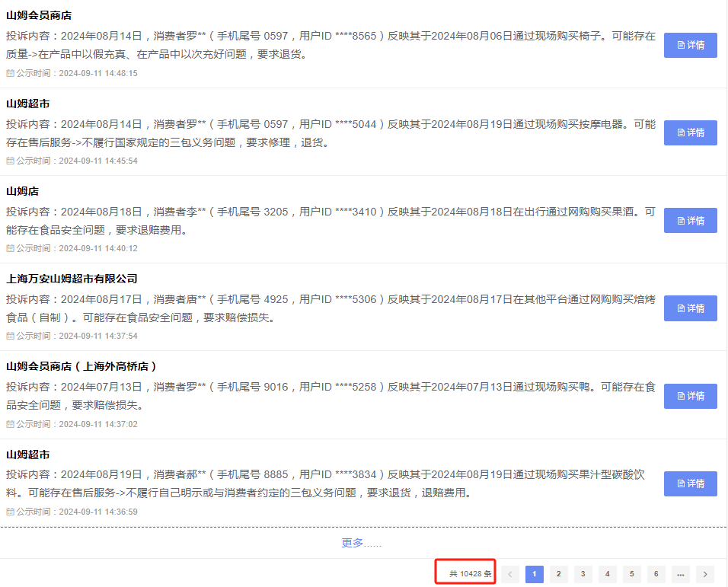Viewport: 728px width, 587px height.
Task: Click the document icon on the first 详情 button
Action: click(x=680, y=45)
